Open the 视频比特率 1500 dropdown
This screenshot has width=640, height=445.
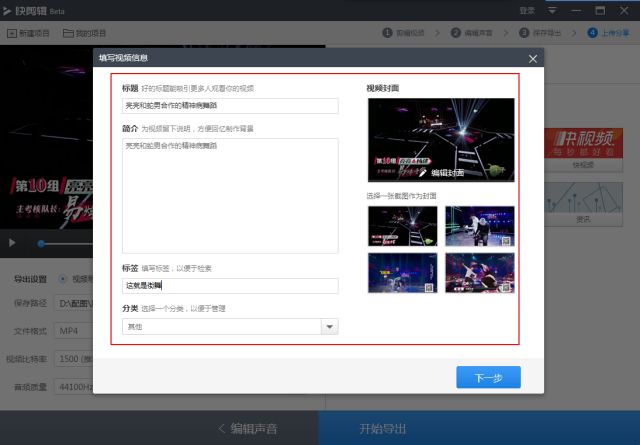point(74,359)
